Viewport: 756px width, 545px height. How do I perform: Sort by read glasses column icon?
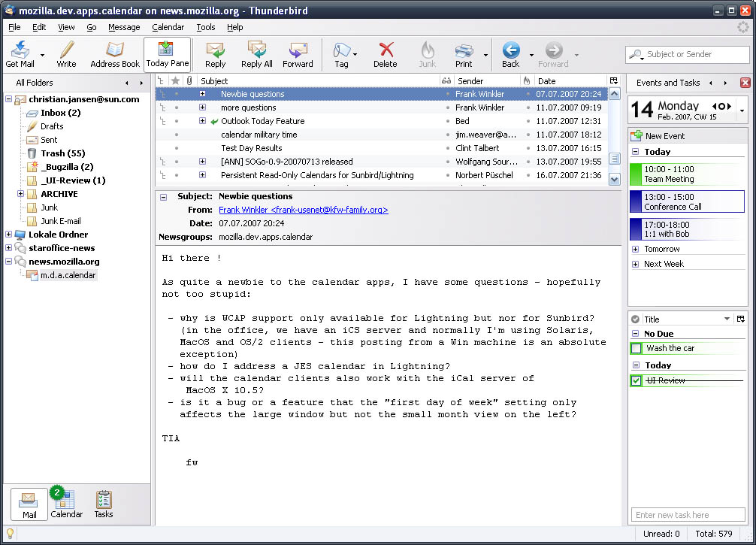pos(446,81)
